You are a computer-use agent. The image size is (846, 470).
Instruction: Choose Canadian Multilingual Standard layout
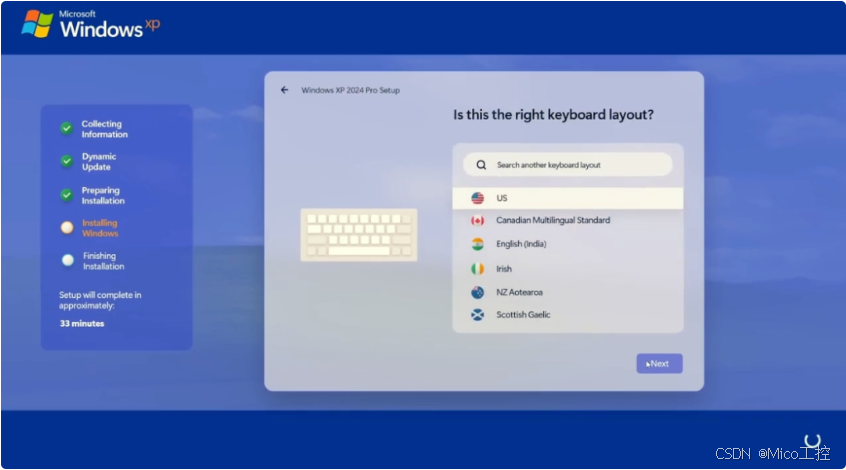(x=568, y=220)
